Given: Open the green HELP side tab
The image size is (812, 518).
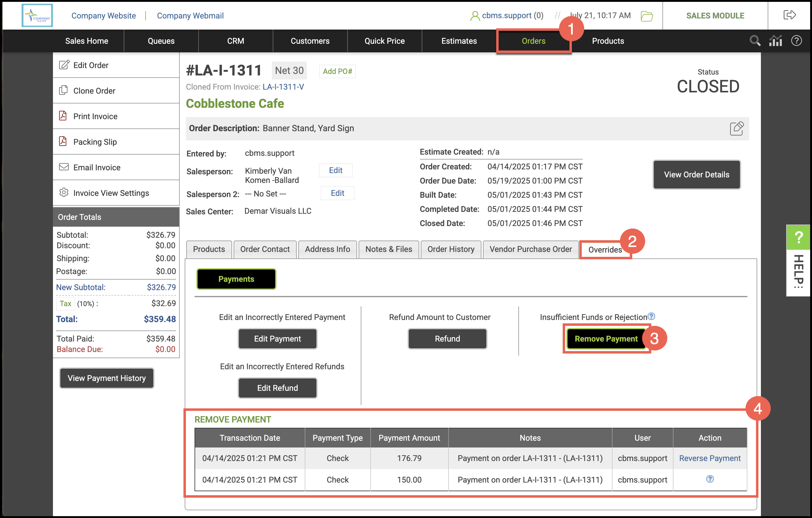Looking at the screenshot, I should [x=798, y=237].
